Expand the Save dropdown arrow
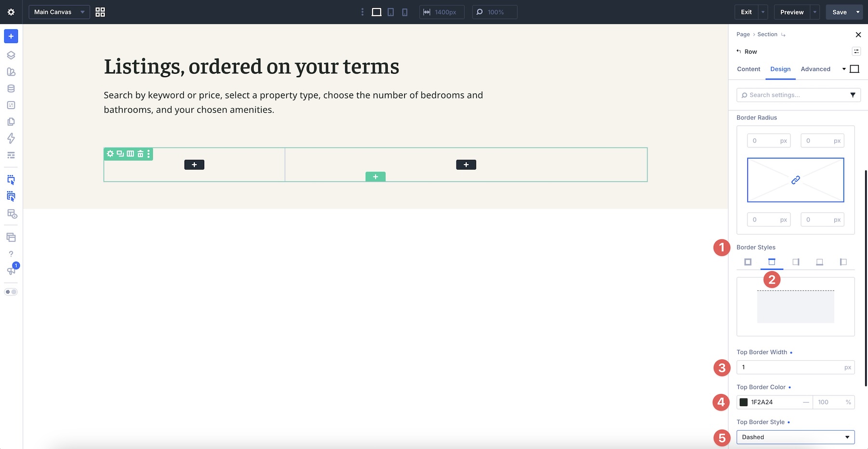The height and width of the screenshot is (449, 868). [x=858, y=12]
